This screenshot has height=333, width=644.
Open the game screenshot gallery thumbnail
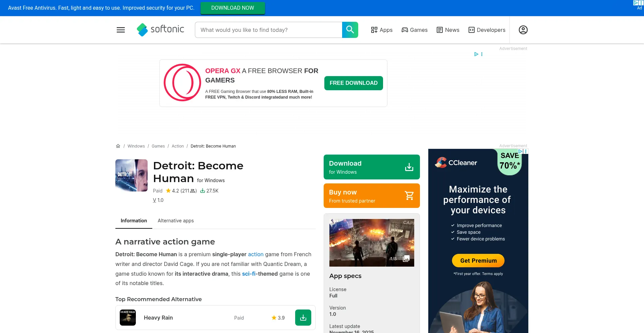click(372, 243)
